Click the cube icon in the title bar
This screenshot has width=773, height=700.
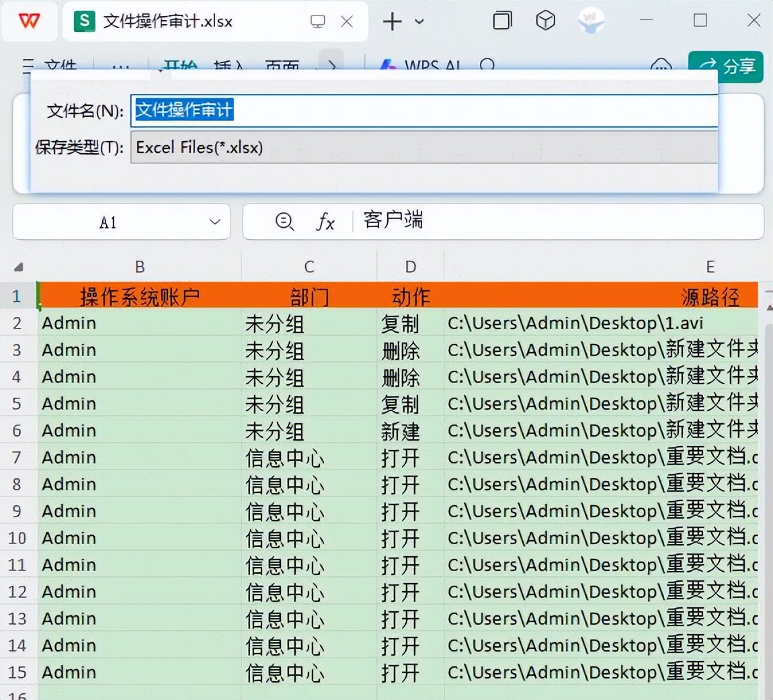pyautogui.click(x=545, y=21)
